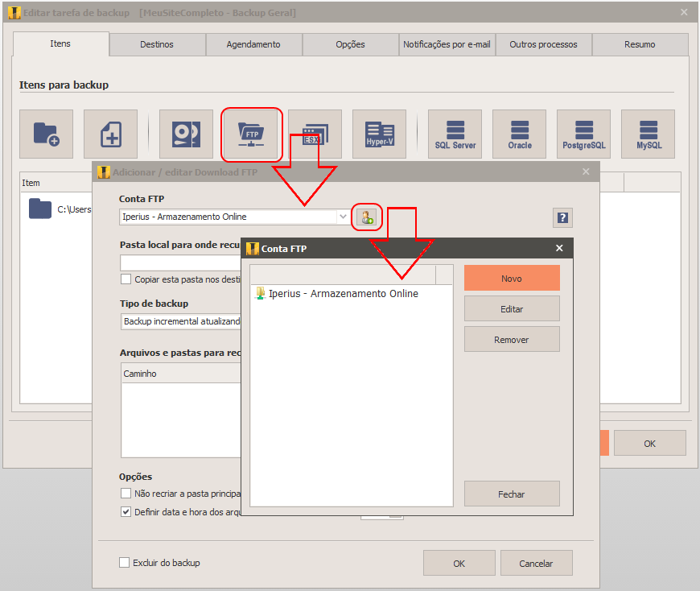Screen dimensions: 700x591
Task: Add a SQL Server database backup
Action: point(455,134)
